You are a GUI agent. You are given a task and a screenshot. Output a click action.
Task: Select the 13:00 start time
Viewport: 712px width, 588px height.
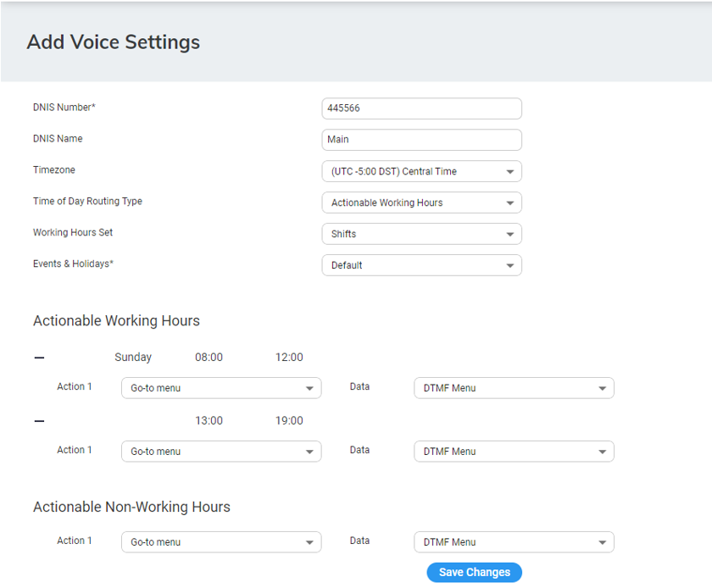(209, 421)
